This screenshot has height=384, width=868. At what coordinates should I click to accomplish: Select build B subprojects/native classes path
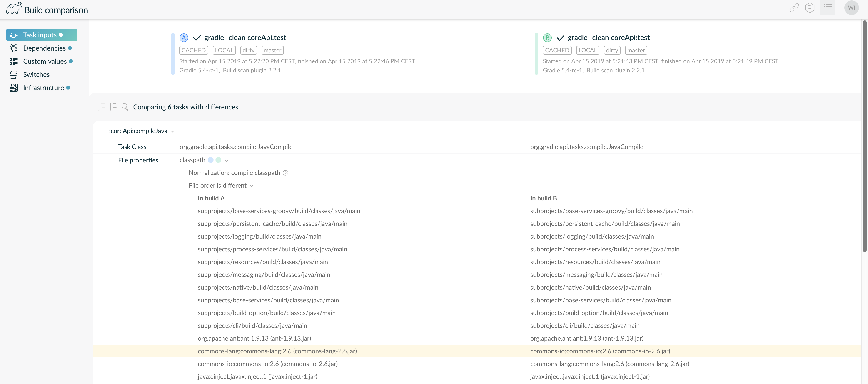pyautogui.click(x=590, y=287)
